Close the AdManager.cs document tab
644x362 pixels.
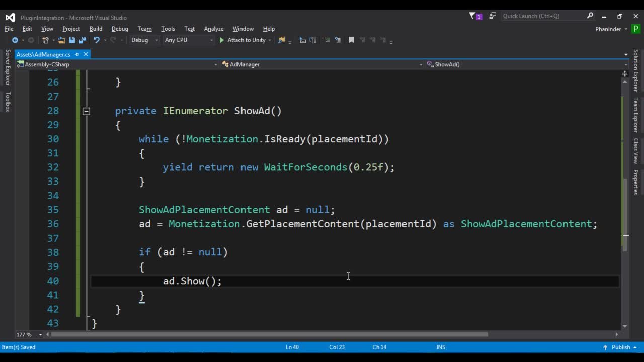[x=86, y=54]
